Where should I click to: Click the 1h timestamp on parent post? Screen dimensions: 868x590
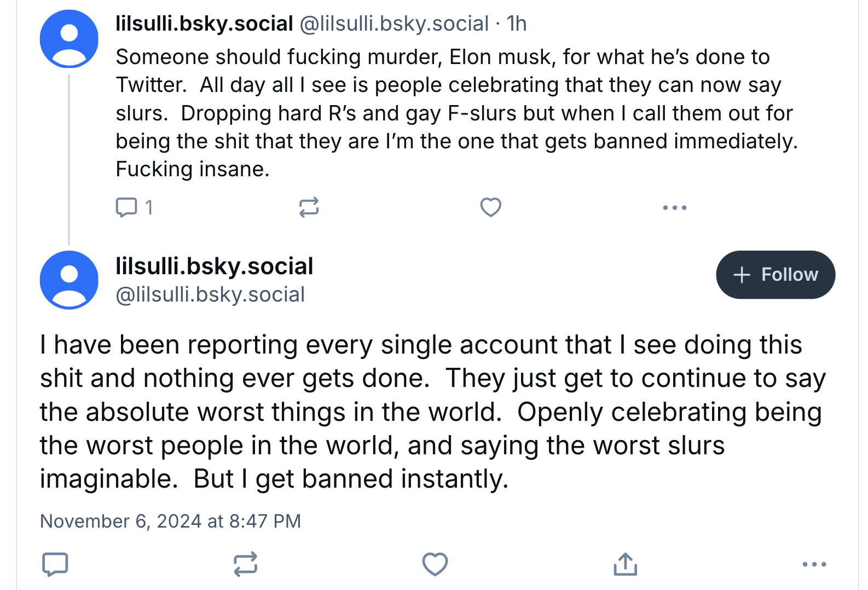tap(516, 24)
